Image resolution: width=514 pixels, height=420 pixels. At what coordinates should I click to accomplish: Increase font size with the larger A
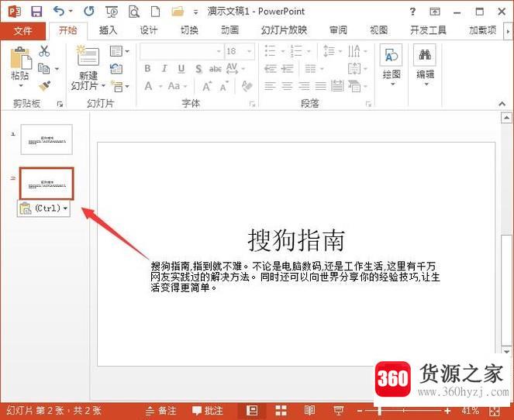coord(206,87)
